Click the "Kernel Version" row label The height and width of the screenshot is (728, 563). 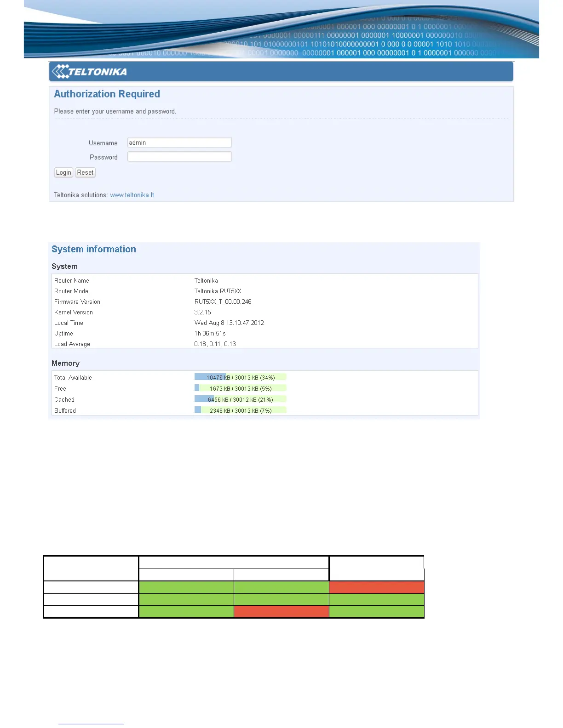(74, 312)
